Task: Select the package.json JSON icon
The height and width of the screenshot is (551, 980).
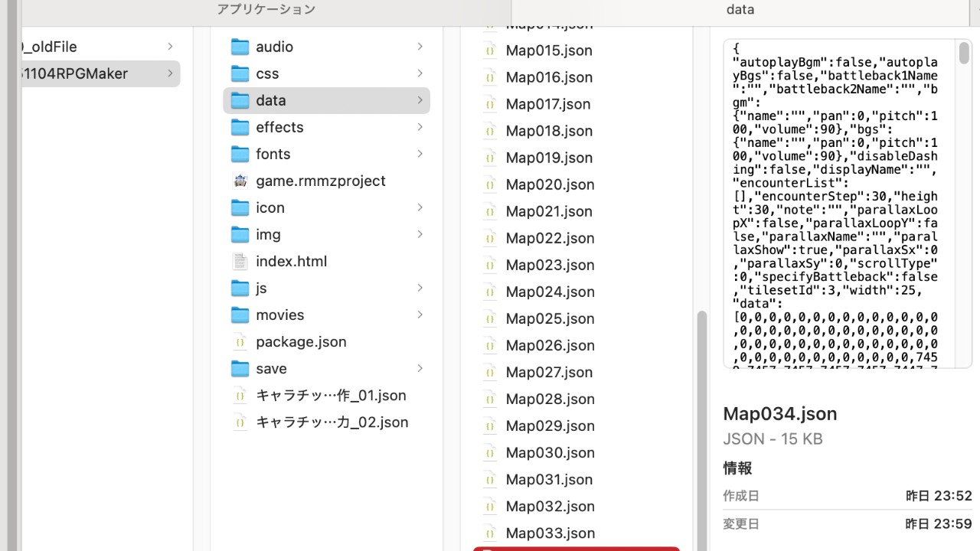Action: (x=240, y=341)
